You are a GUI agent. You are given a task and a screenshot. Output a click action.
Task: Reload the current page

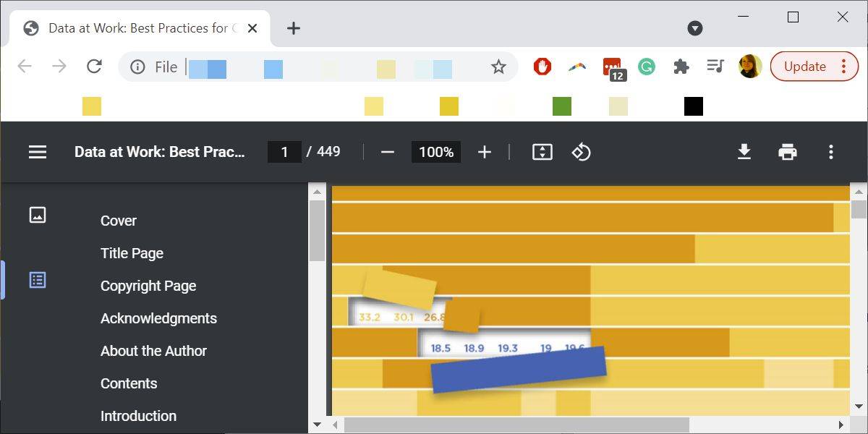[x=94, y=67]
